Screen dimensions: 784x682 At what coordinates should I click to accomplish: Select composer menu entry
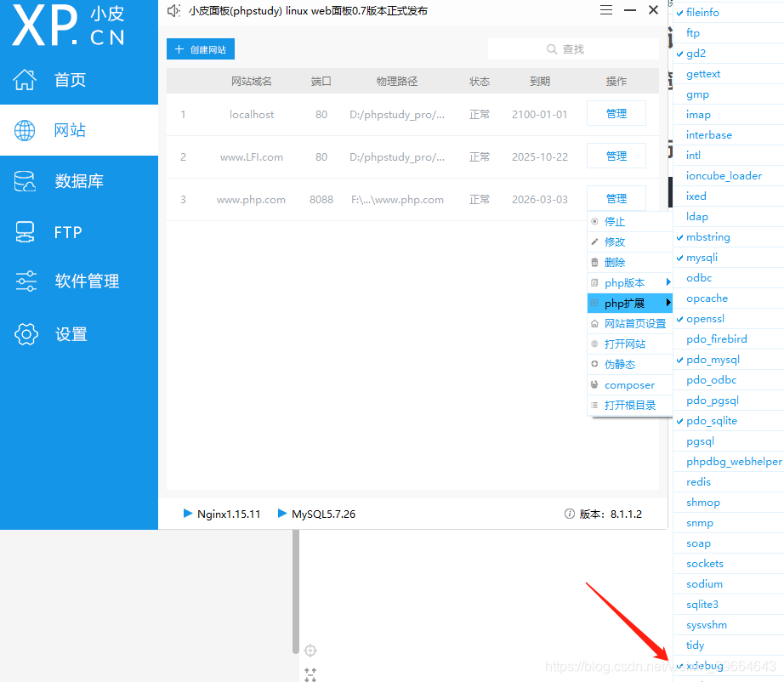pyautogui.click(x=629, y=384)
